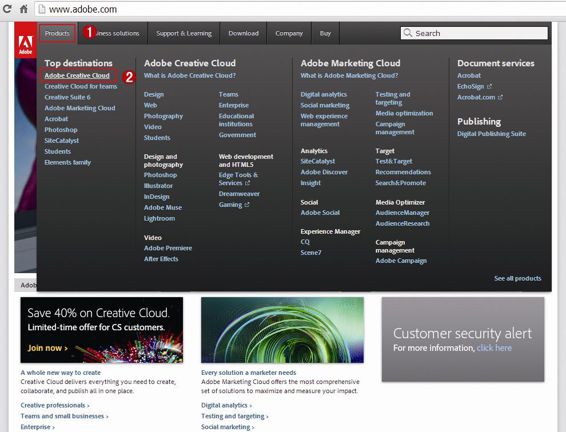The width and height of the screenshot is (566, 432).
Task: Open the Adobe Campaign link
Action: click(x=401, y=261)
